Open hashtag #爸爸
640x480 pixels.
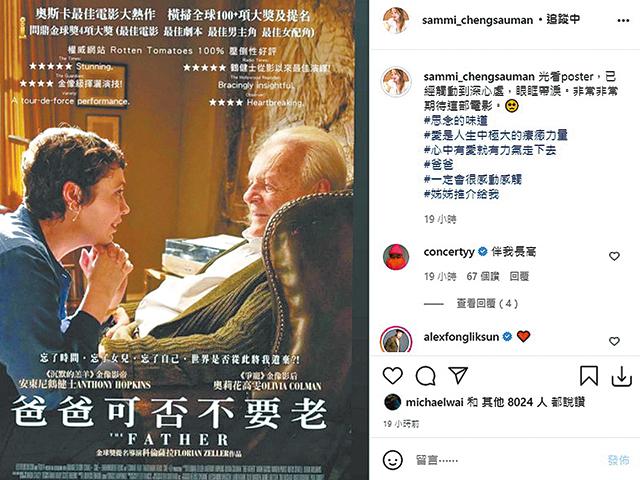point(438,164)
